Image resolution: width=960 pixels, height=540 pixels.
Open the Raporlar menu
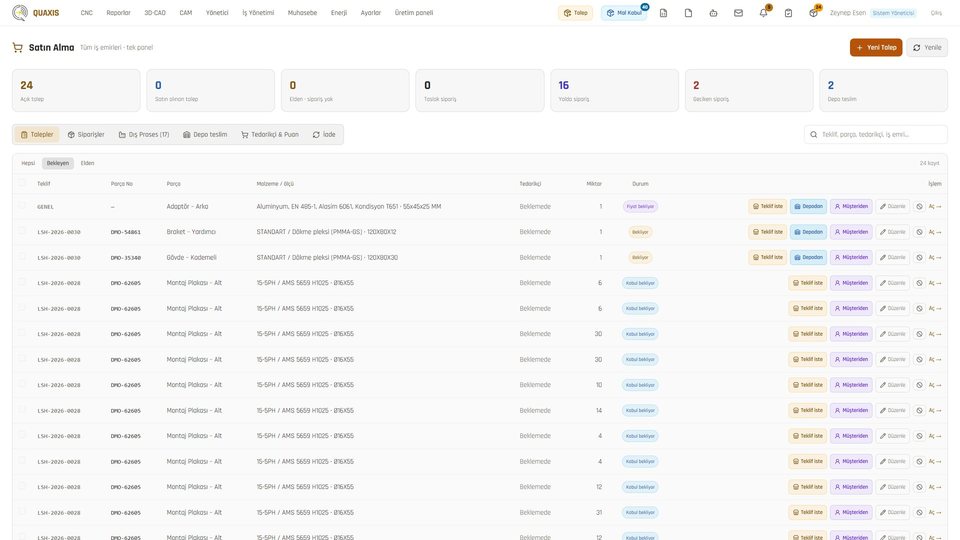coord(118,13)
